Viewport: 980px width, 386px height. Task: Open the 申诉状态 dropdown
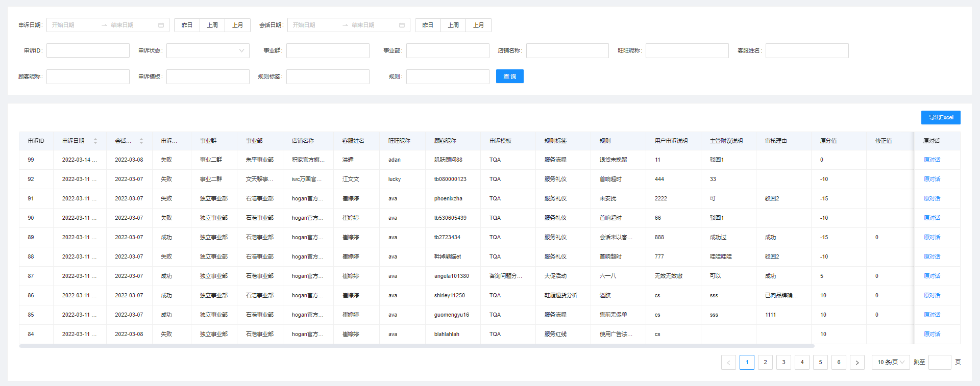pos(208,50)
